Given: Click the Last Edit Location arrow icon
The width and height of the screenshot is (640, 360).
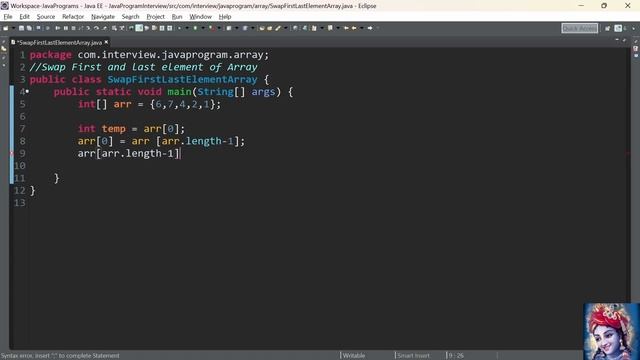Looking at the screenshot, I should point(347,28).
